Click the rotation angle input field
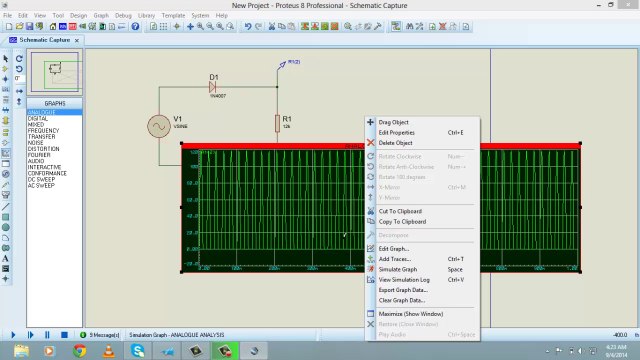The width and height of the screenshot is (640, 360). click(20, 78)
